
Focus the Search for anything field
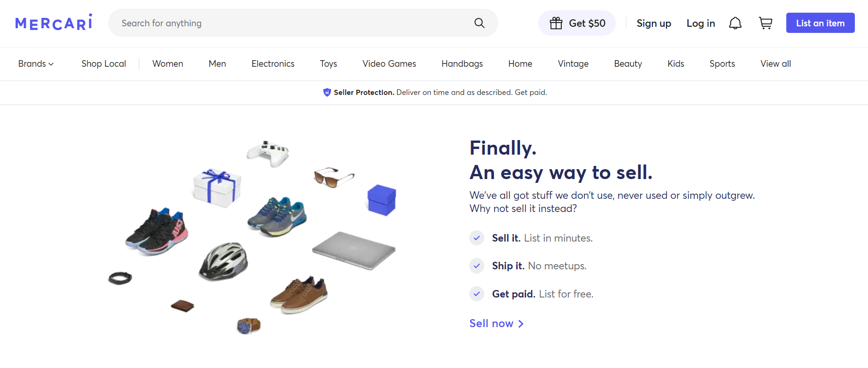pos(303,23)
